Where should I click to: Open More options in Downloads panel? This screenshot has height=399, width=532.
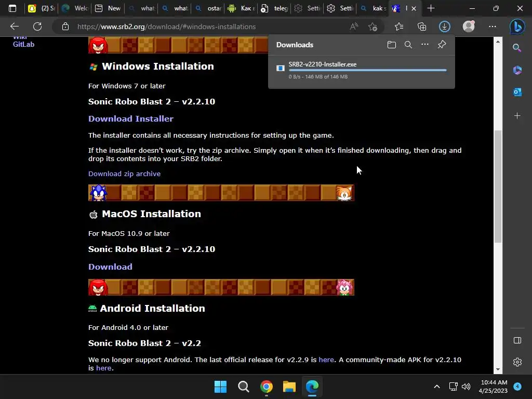coord(425,45)
